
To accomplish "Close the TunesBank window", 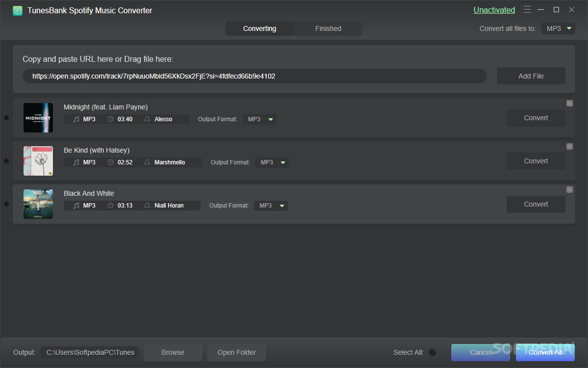I will 571,9.
